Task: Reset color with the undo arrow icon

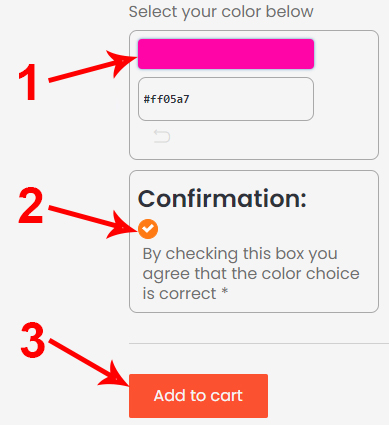Action: coord(162,137)
